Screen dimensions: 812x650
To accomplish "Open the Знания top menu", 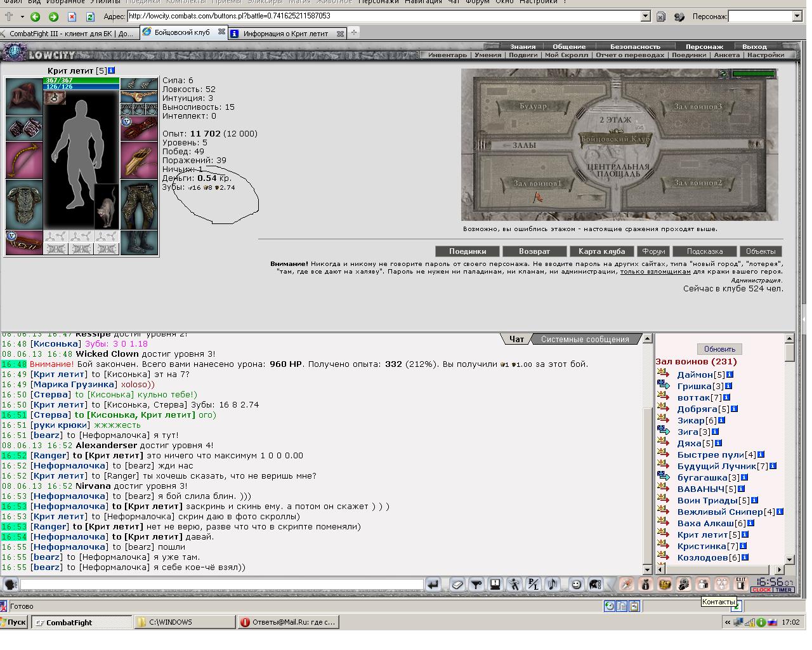I will (x=523, y=46).
